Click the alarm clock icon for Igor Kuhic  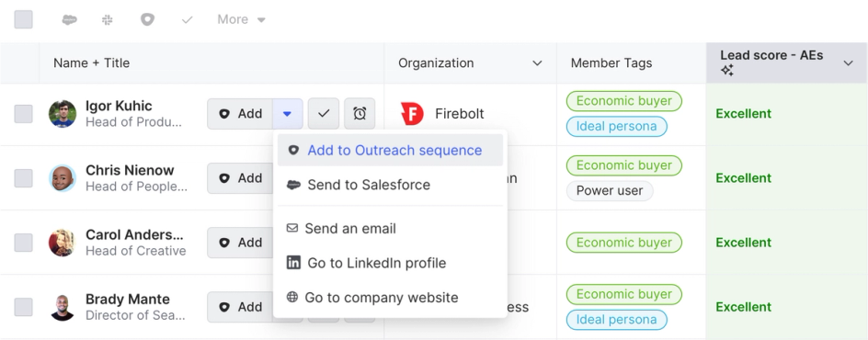tap(360, 113)
